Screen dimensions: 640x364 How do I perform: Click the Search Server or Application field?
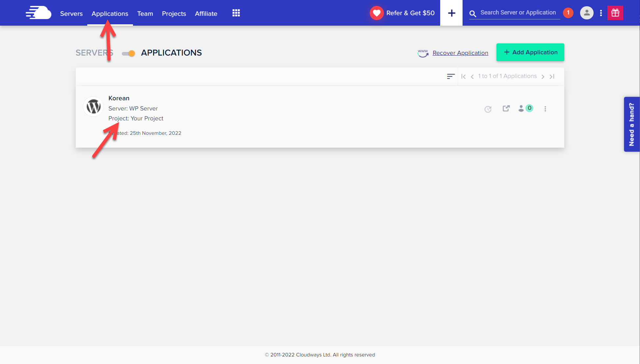[518, 13]
